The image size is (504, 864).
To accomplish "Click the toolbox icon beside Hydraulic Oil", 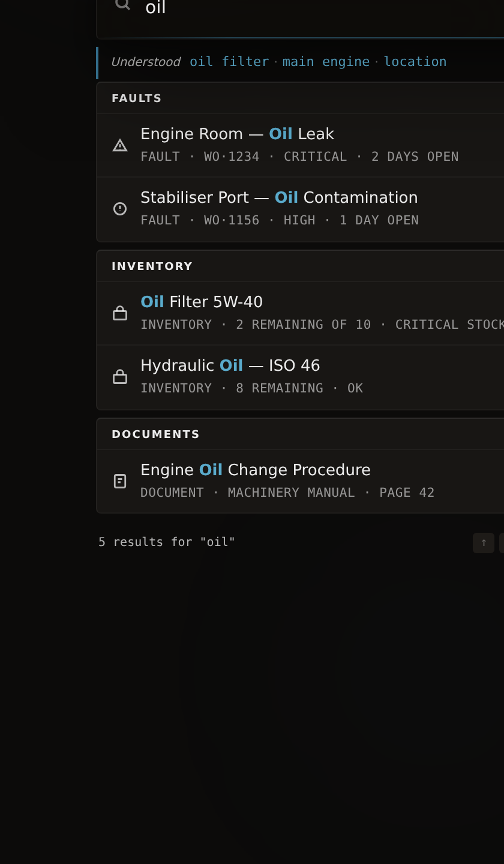I will pyautogui.click(x=121, y=377).
